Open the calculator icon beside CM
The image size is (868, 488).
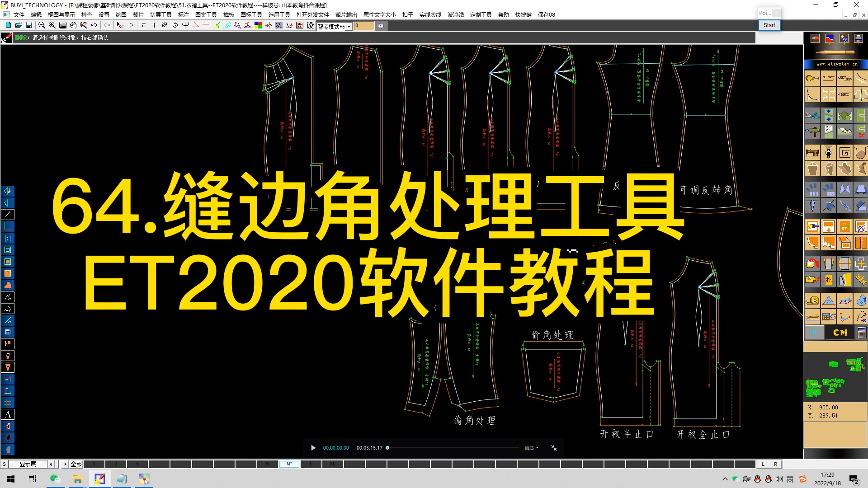tap(861, 333)
